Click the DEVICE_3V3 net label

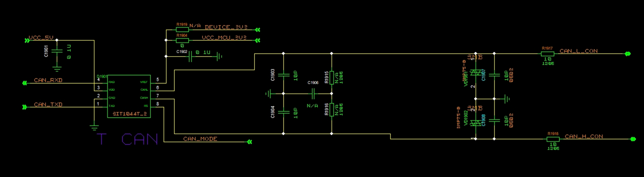[226, 27]
